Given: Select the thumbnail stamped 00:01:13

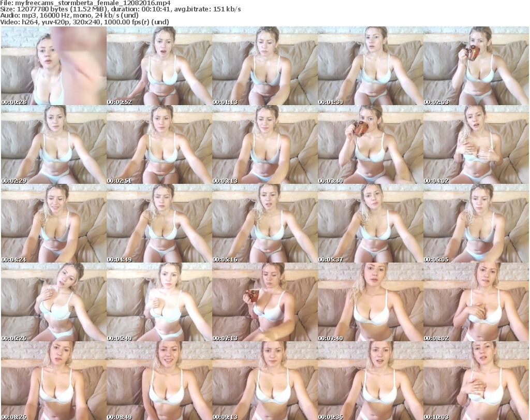Looking at the screenshot, I should (x=264, y=66).
